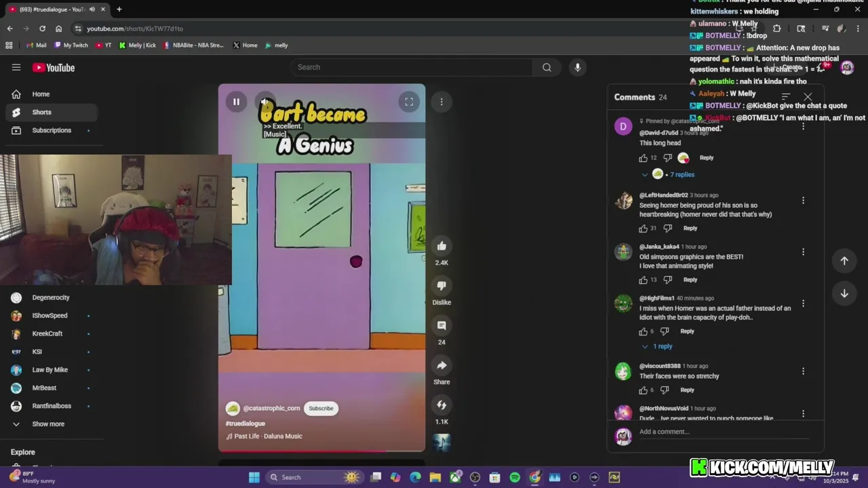Open options menu for Janka_kaka4 comment

pos(803,252)
